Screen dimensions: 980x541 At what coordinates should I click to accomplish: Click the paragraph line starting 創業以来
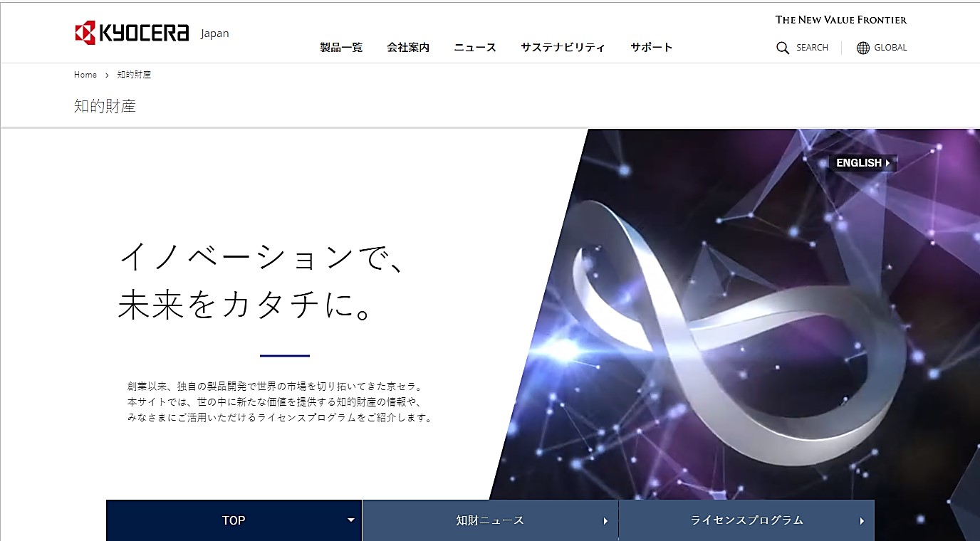pyautogui.click(x=276, y=387)
